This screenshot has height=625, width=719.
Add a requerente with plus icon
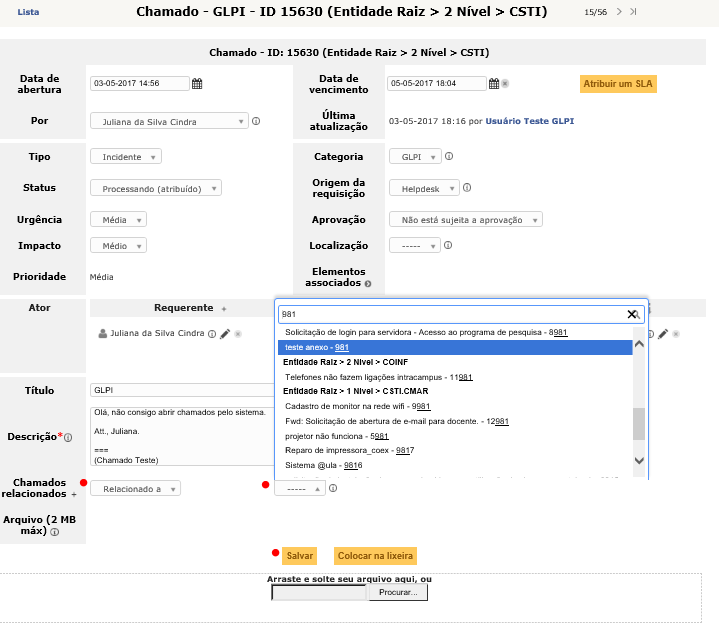coord(223,309)
